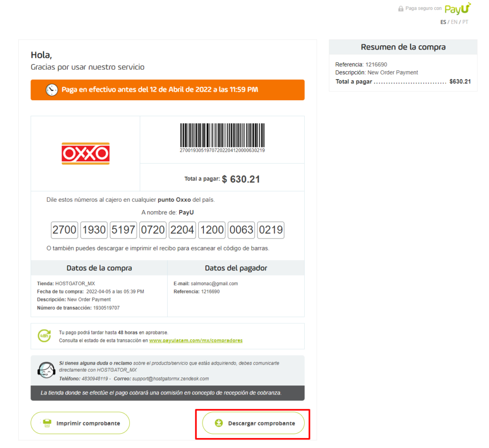Viewport: 489px width, 448px height.
Task: Open the payulatam.com/mx/compradores link
Action: (196, 341)
